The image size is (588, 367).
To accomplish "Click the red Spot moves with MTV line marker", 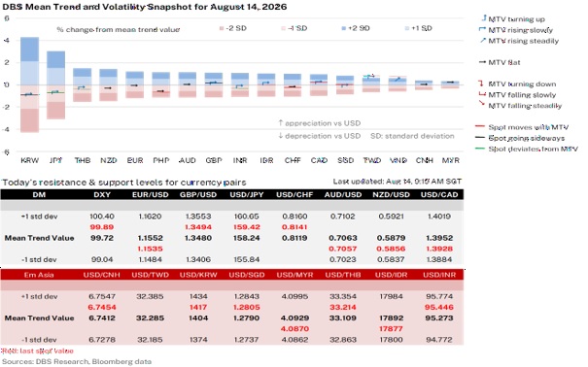I will [x=480, y=126].
